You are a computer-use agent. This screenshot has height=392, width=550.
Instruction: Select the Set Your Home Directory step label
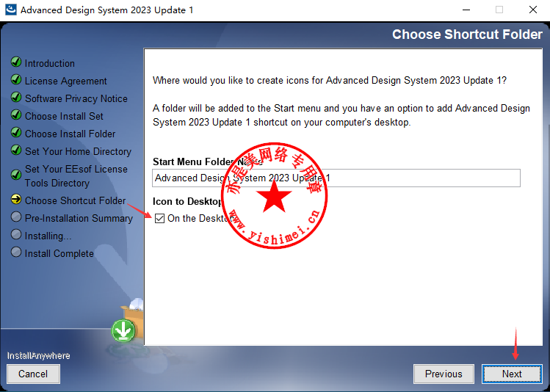tap(79, 151)
